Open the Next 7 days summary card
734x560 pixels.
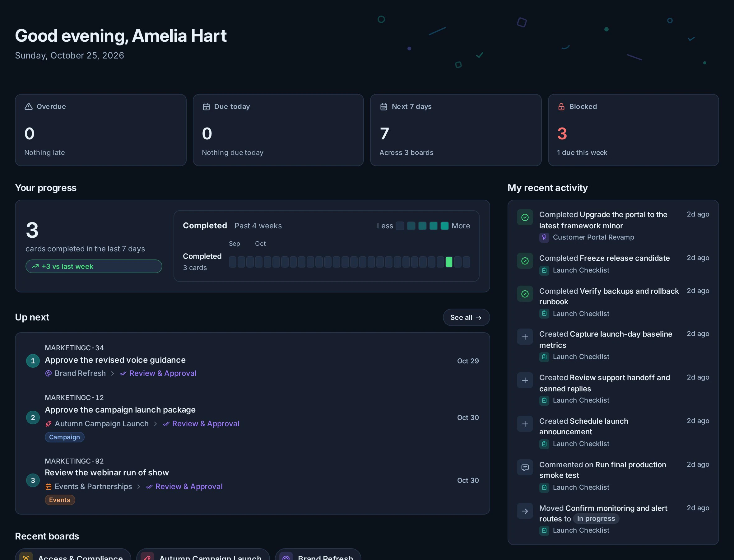456,130
